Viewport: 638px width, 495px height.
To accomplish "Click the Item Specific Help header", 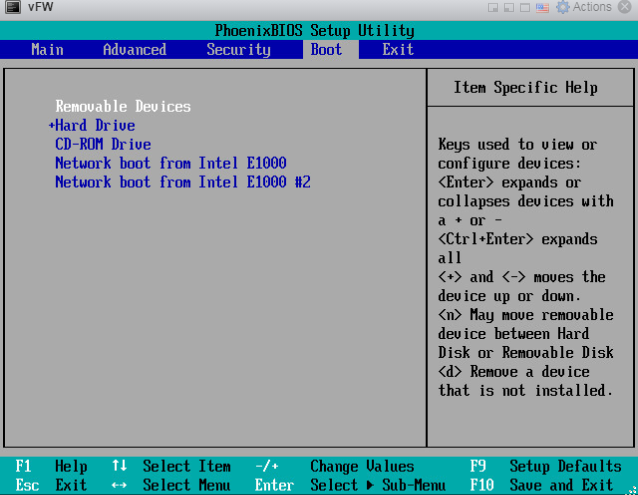I will [x=526, y=87].
